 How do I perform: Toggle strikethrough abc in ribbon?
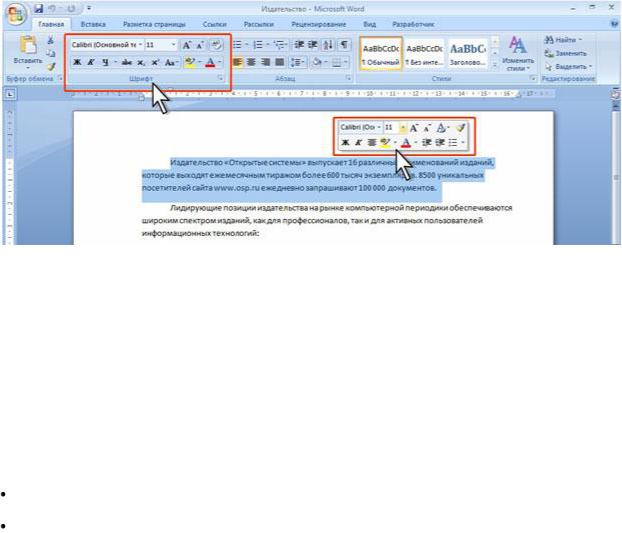[x=127, y=62]
